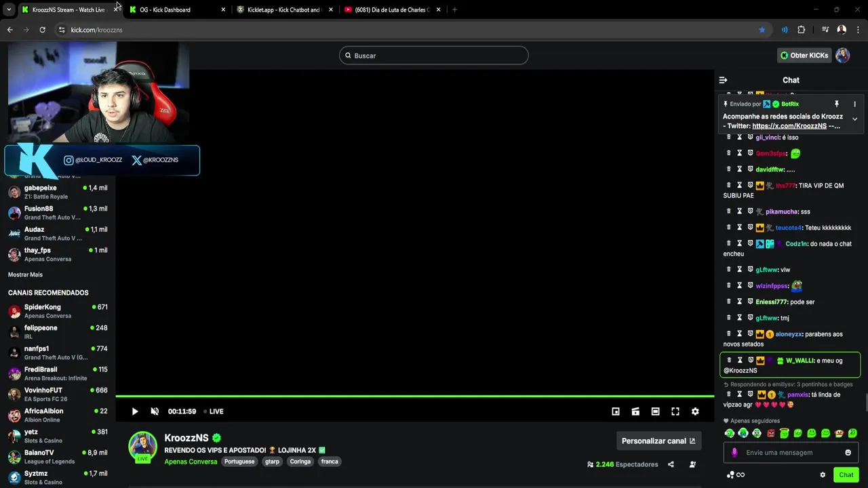This screenshot has height=488, width=868.
Task: Open FrediBrasil recommended channel
Action: coord(58,373)
